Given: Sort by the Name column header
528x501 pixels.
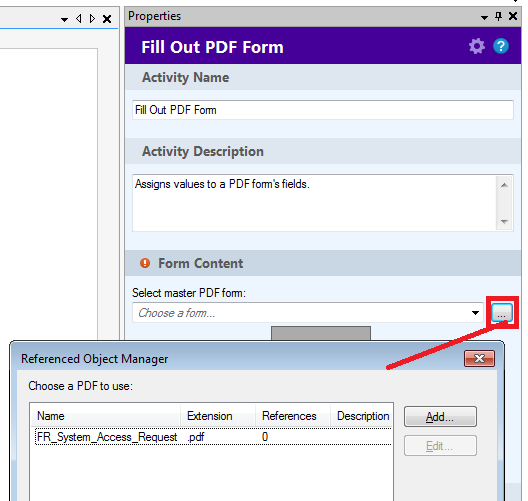Looking at the screenshot, I should (x=105, y=416).
